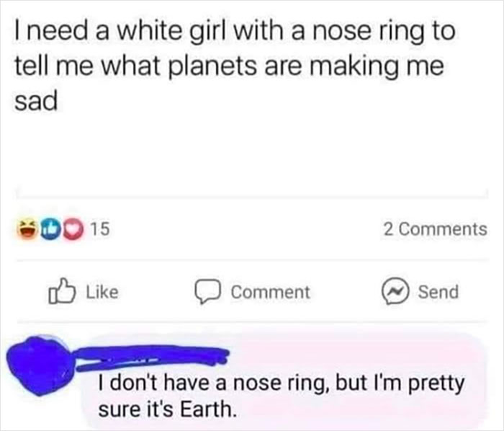This screenshot has height=431, width=504.
Task: Click the thumbs-up outline Like icon
Action: pos(62,291)
